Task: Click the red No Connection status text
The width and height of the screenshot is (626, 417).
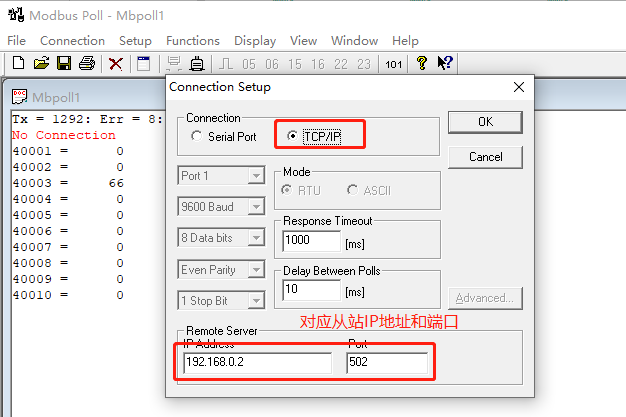Action: point(64,135)
